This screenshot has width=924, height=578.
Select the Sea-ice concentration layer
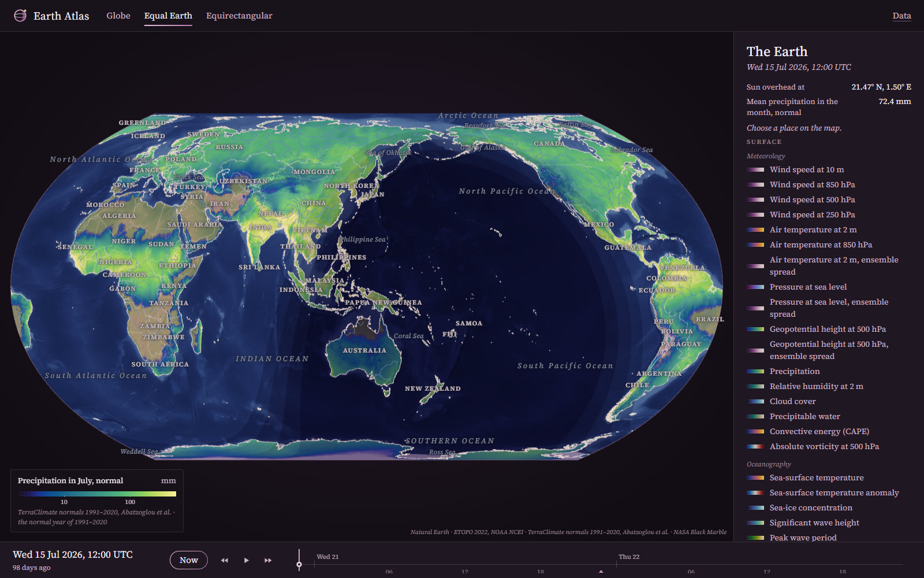[x=830, y=507]
